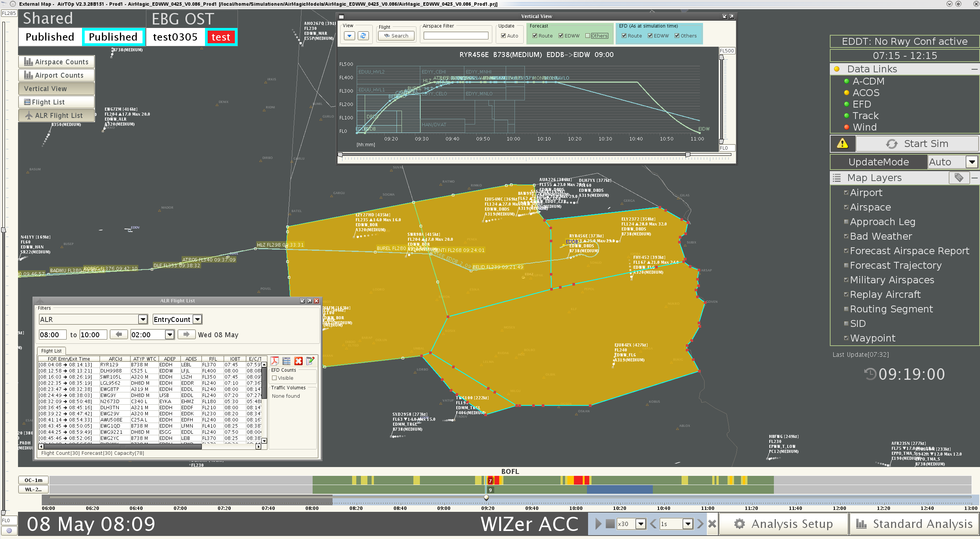Disable the Military Airspaces map layer
Viewport: 980px width, 539px height.
point(846,280)
